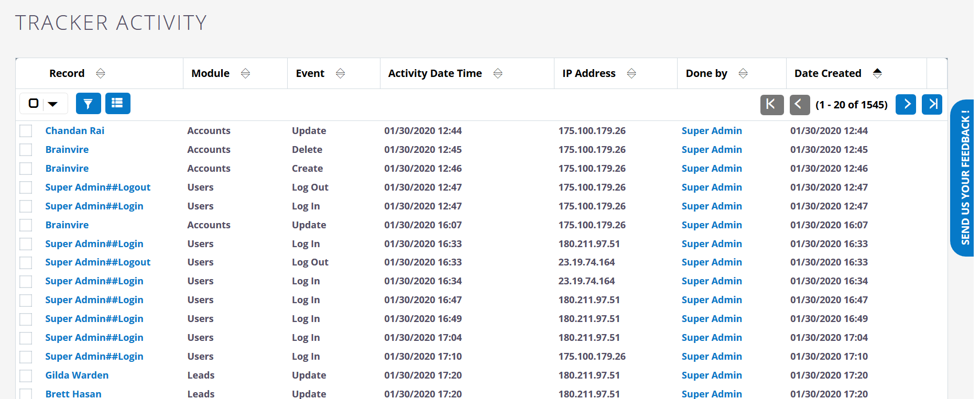
Task: Go to next page of results
Action: click(x=906, y=105)
